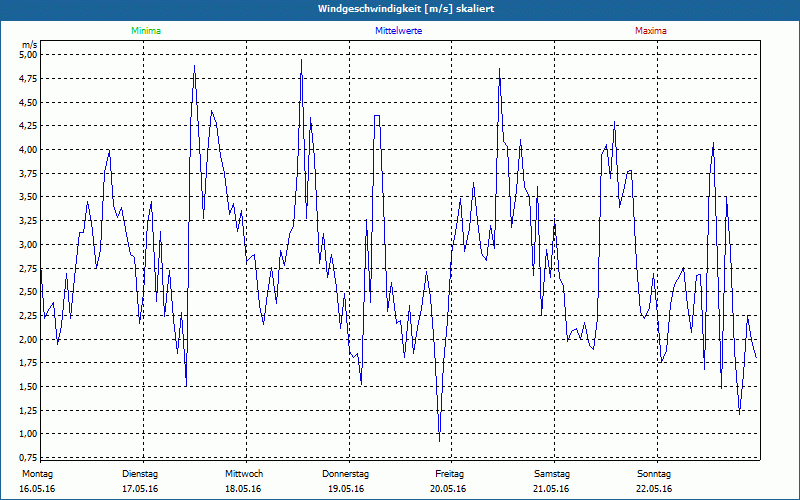The image size is (800, 500).
Task: Click the date 22.05.16
Action: pos(654,489)
